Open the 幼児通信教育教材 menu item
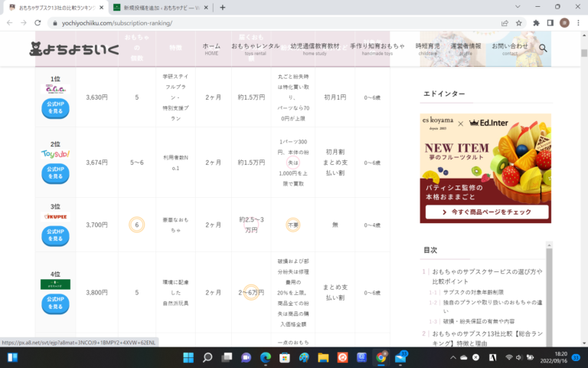588x368 pixels. point(315,49)
